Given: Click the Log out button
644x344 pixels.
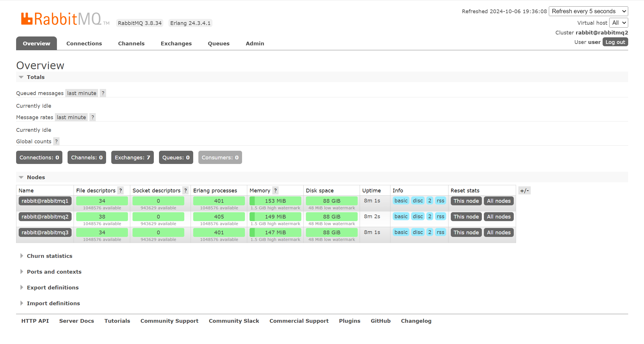Looking at the screenshot, I should pyautogui.click(x=615, y=42).
